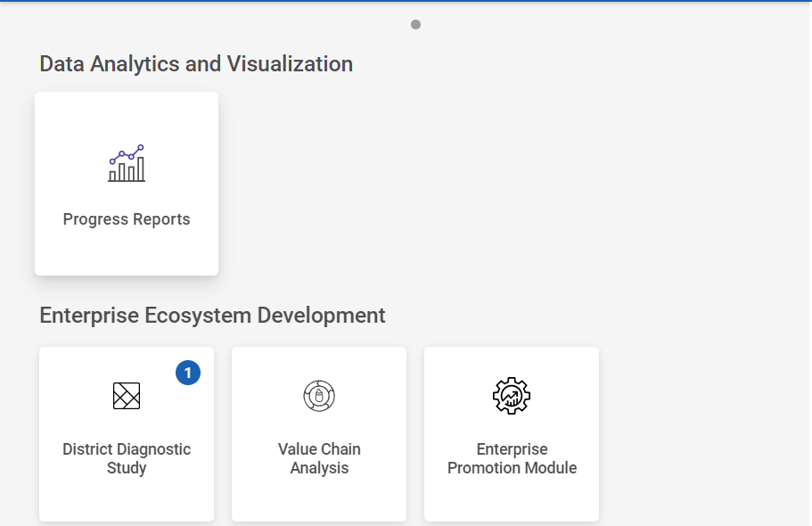
Task: Click the Progress Reports line chart icon
Action: click(x=127, y=164)
